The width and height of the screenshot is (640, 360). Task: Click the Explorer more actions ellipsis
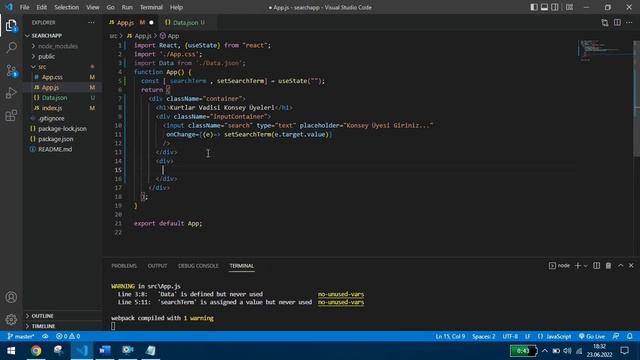point(91,23)
